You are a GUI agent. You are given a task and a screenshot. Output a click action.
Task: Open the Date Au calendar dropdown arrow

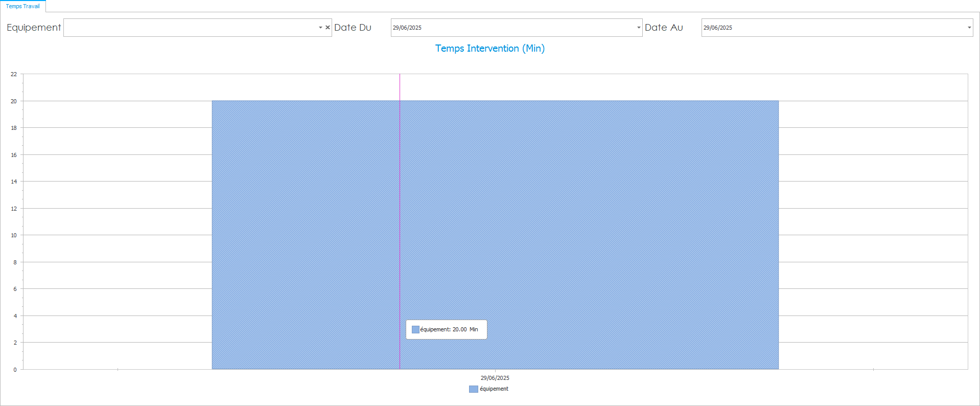969,28
